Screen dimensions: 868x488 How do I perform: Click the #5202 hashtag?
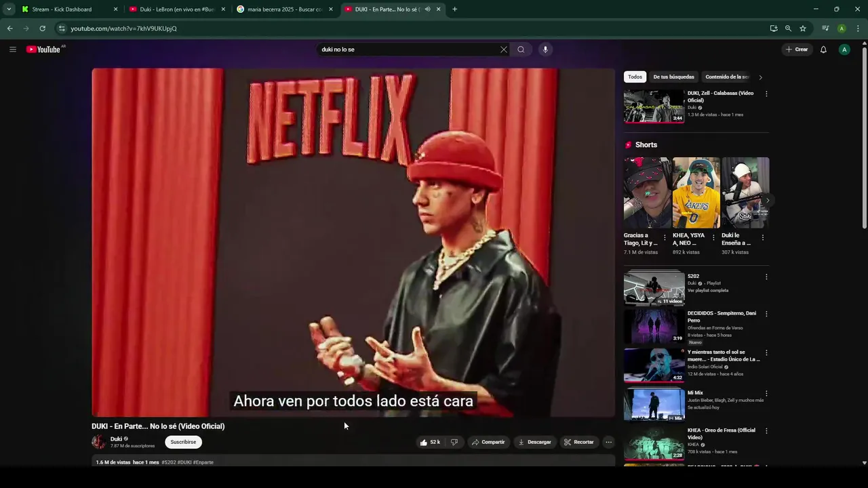(x=168, y=462)
